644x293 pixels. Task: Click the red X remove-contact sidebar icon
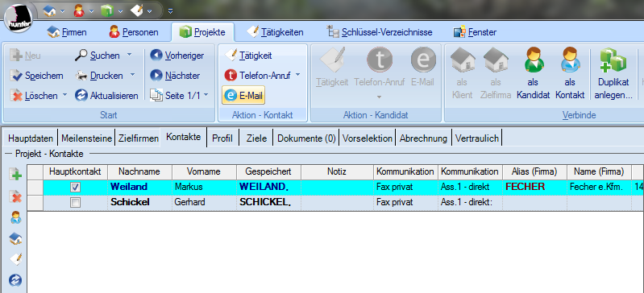point(15,197)
